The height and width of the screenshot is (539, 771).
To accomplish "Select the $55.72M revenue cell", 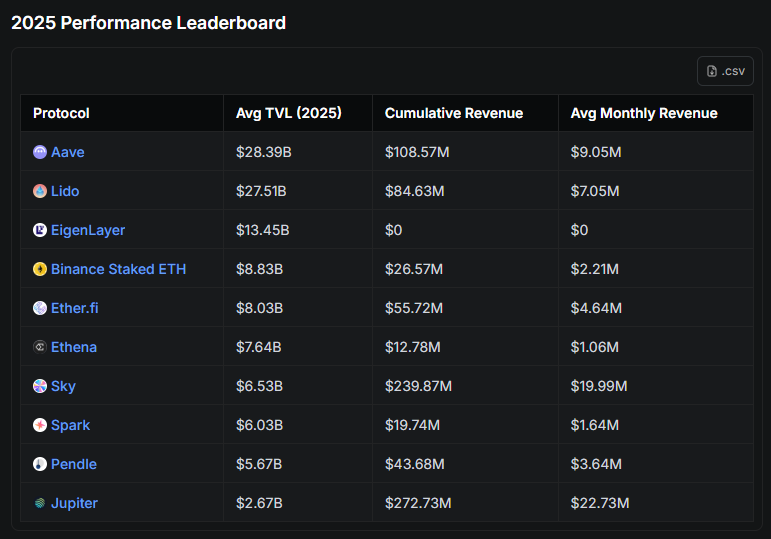I will [465, 308].
